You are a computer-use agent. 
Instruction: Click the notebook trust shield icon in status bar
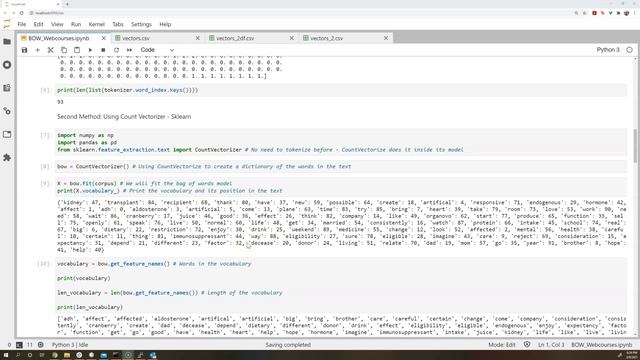(527, 345)
